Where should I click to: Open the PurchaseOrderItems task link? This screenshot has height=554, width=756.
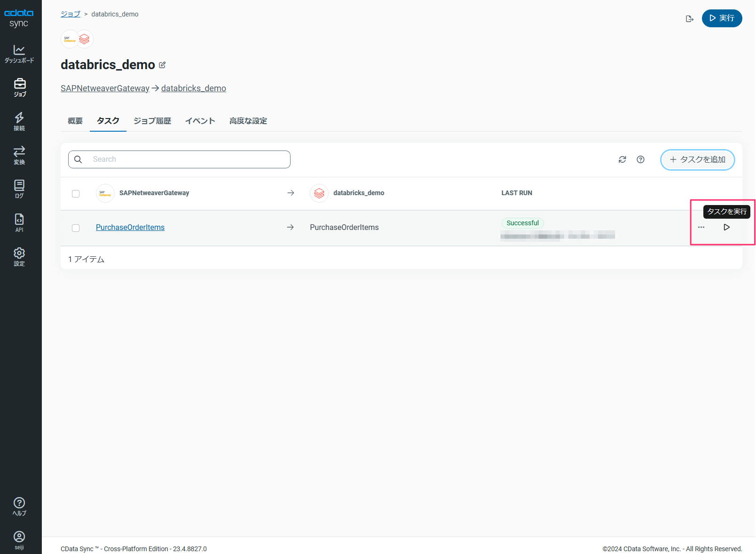pyautogui.click(x=130, y=228)
